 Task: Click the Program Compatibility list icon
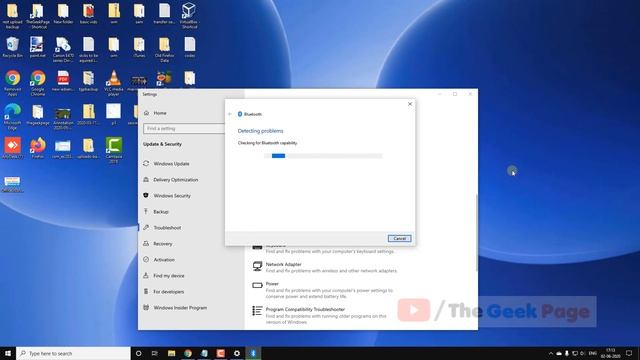pyautogui.click(x=257, y=311)
